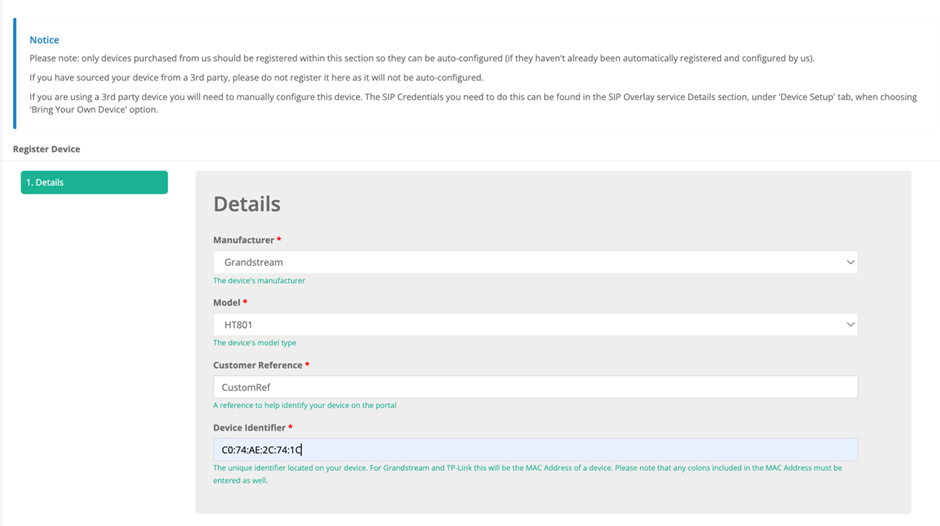Click notice line about devices purchased from us
The width and height of the screenshot is (940, 526).
[422, 58]
